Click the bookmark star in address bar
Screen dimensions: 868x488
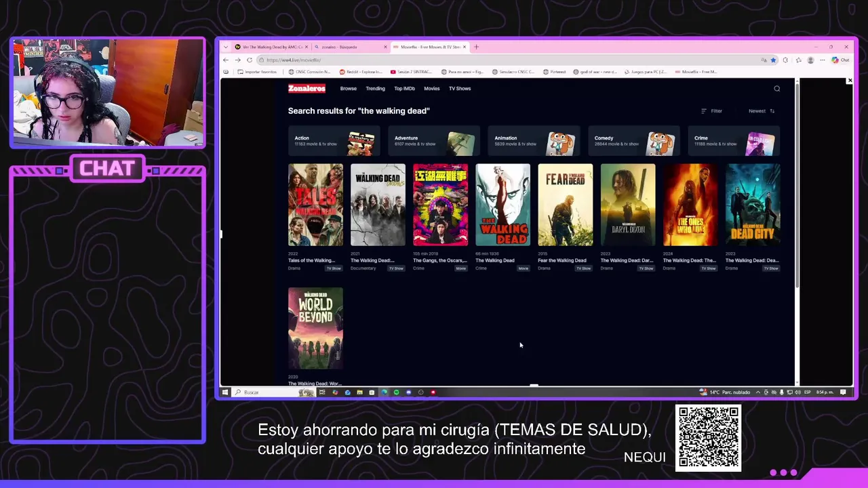coord(773,60)
